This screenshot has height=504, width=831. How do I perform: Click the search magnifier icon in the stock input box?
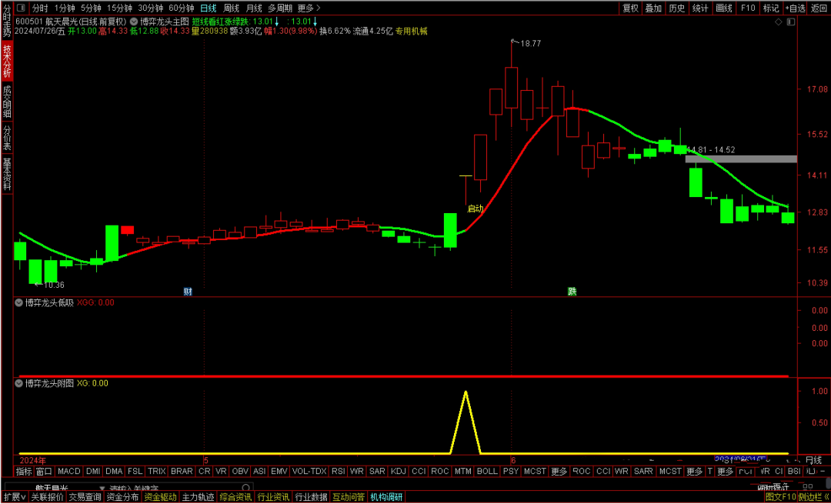(245, 488)
